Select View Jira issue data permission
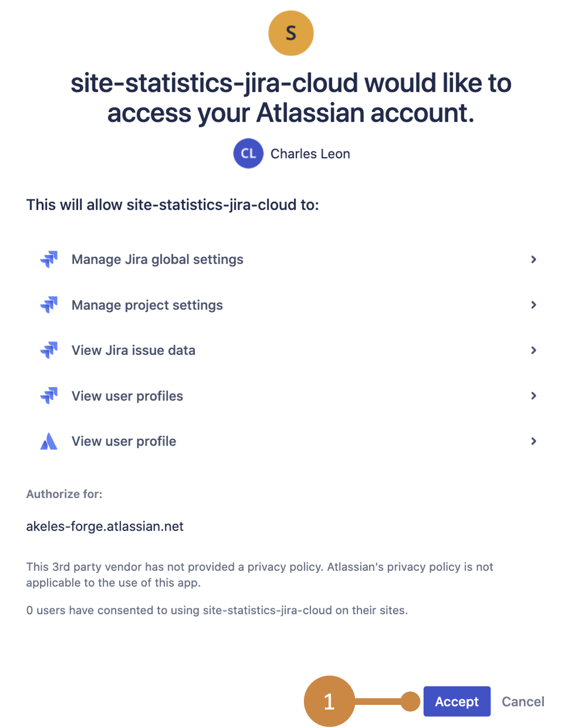This screenshot has width=582, height=728. (133, 350)
